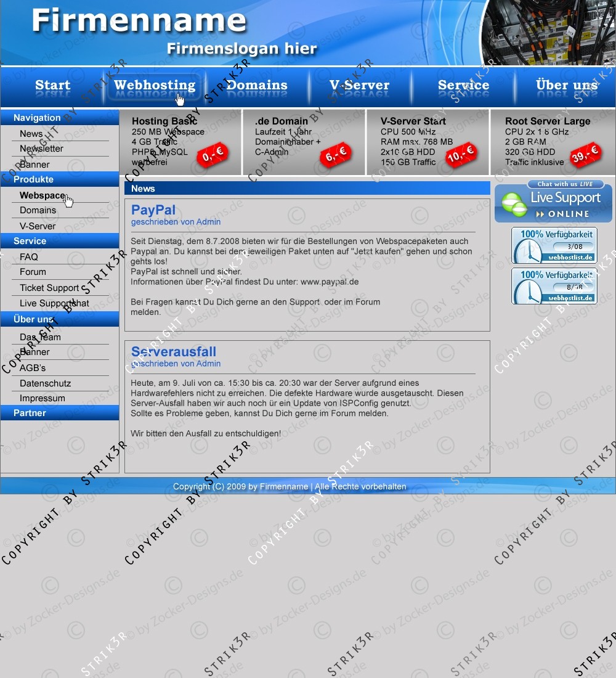Go to Start in the main menu
Image resolution: width=616 pixels, height=678 pixels.
coord(52,86)
